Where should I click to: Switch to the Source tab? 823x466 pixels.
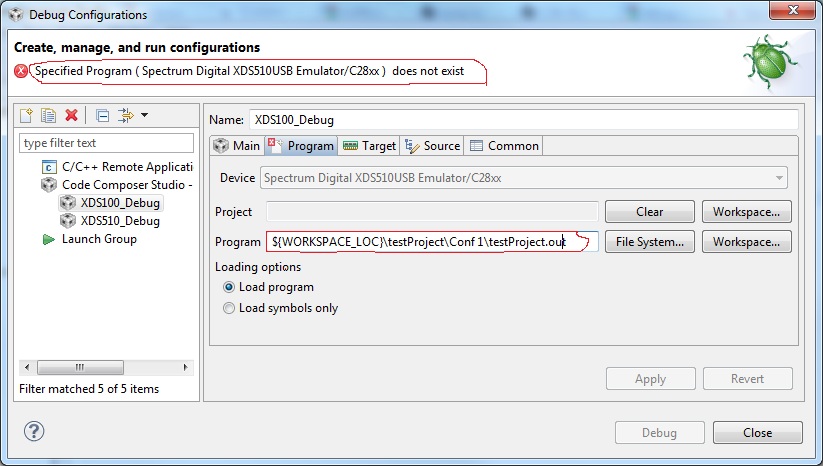pyautogui.click(x=432, y=145)
